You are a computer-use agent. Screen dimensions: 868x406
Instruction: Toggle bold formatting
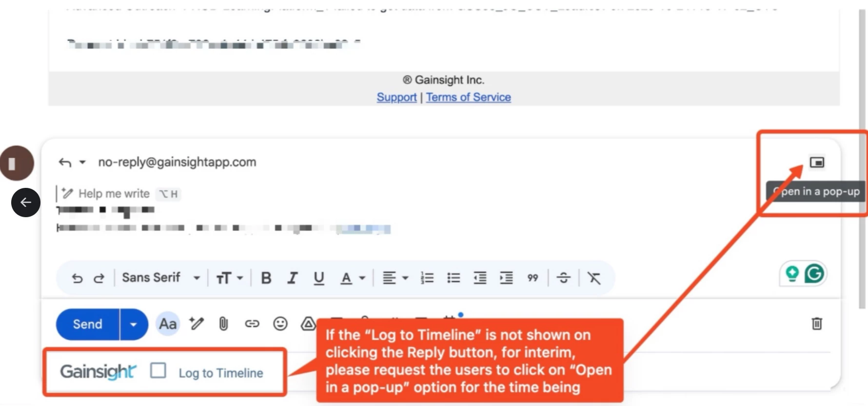(x=266, y=278)
